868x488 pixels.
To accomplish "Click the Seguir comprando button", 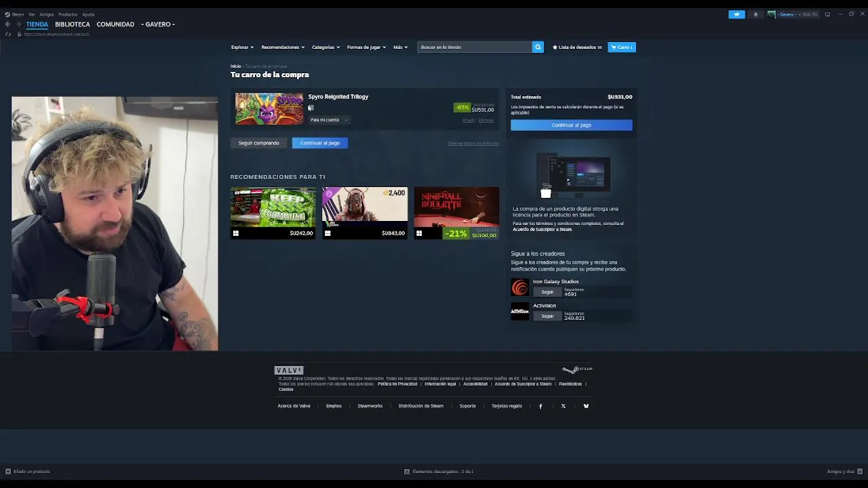I will (258, 143).
